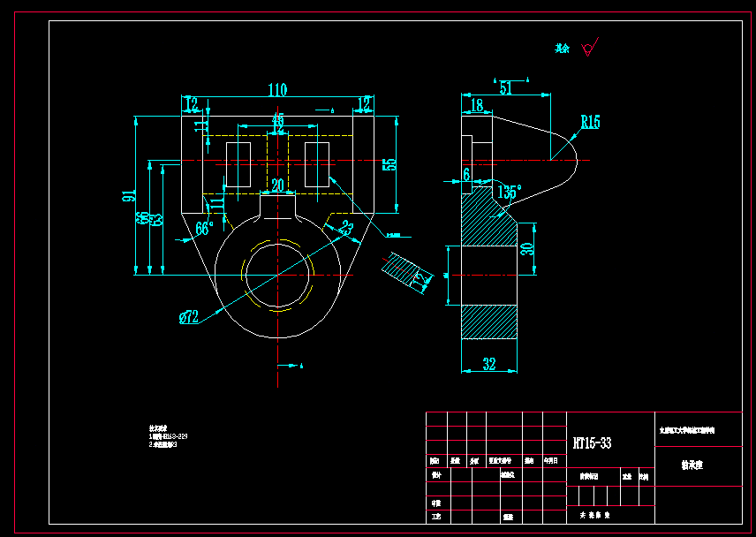
Task: Click the 18 dimension in side view
Action: point(476,106)
